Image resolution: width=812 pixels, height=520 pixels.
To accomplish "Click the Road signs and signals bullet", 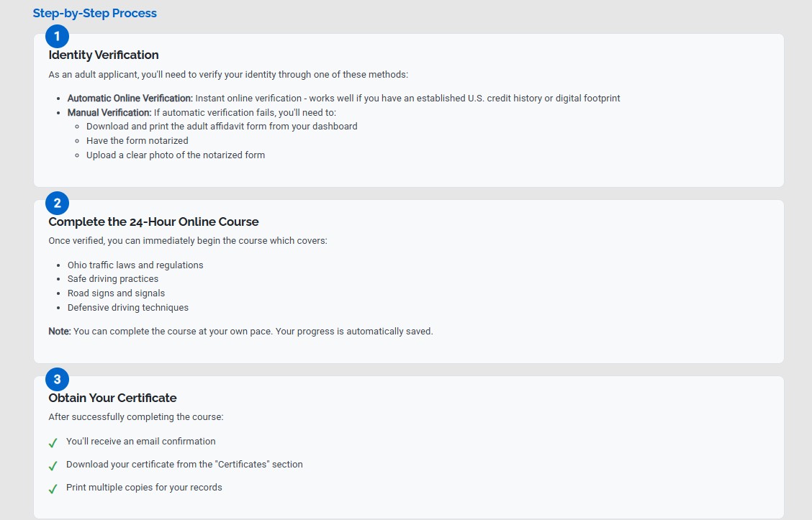I will (116, 293).
